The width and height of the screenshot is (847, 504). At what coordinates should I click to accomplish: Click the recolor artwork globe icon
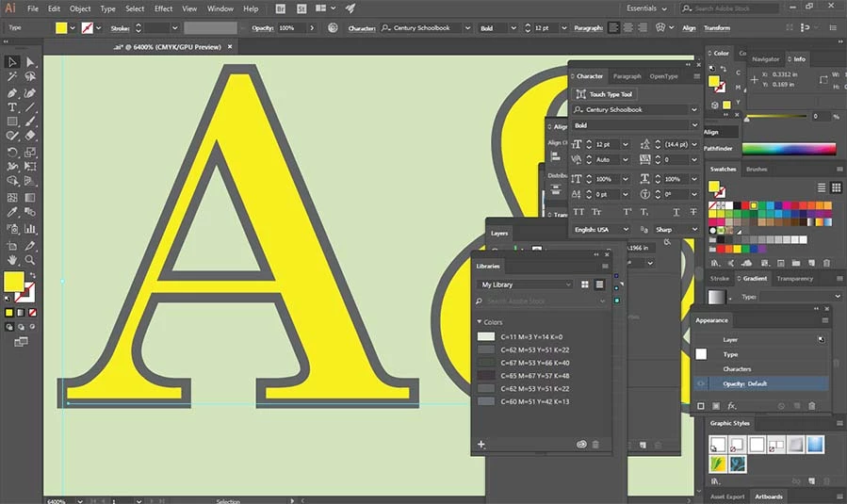[333, 27]
